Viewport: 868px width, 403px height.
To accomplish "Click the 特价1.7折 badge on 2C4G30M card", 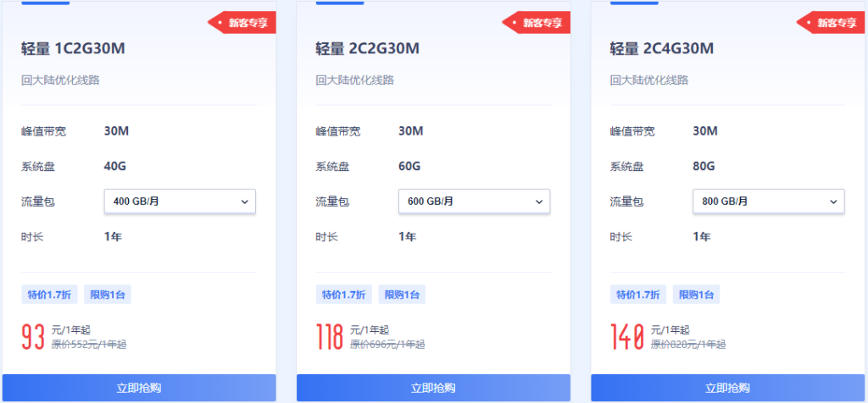I will [x=637, y=295].
